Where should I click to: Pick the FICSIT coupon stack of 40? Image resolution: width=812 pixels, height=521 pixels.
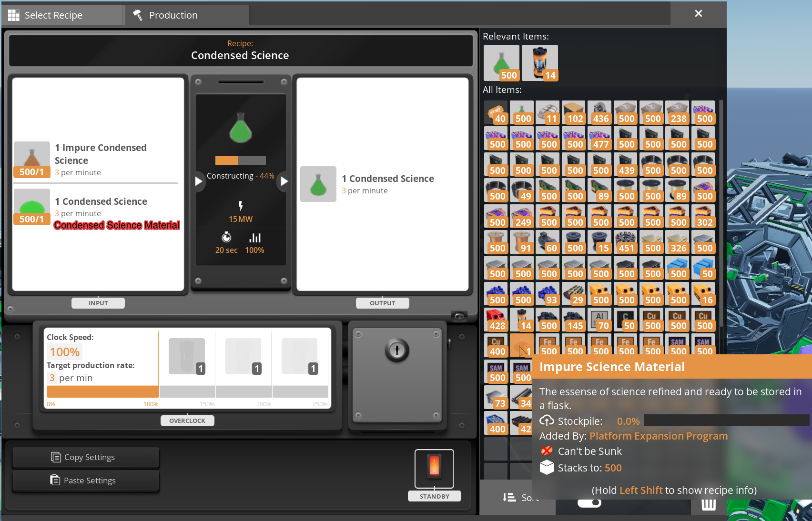(496, 112)
